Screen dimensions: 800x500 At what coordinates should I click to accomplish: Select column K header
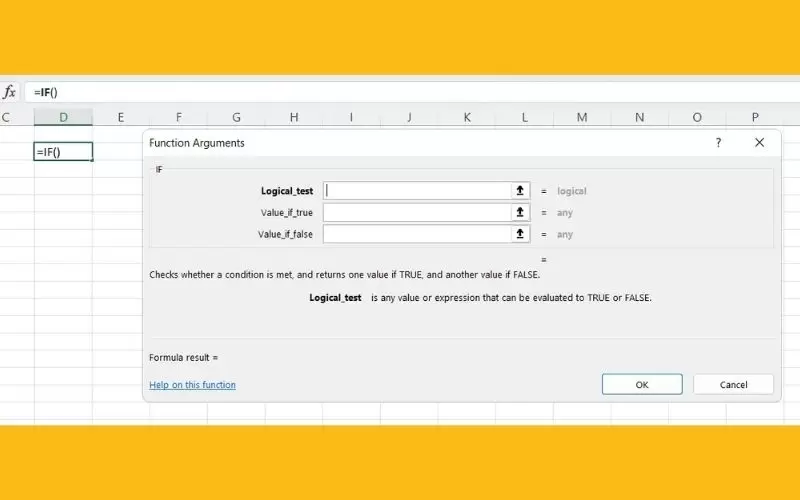467,117
